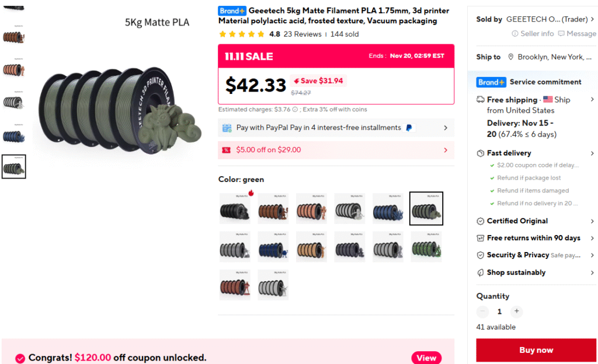Click the Seller info icon
The height and width of the screenshot is (364, 598).
[x=515, y=34]
